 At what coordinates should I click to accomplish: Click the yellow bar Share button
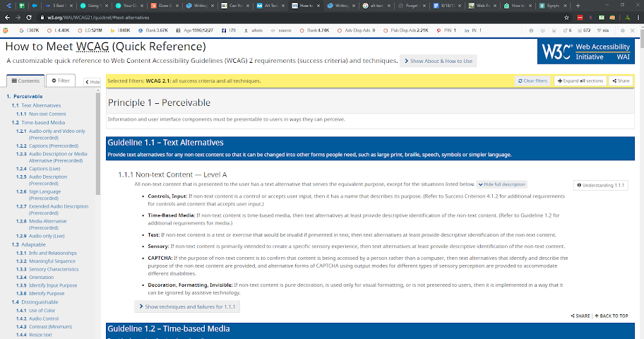pos(621,81)
